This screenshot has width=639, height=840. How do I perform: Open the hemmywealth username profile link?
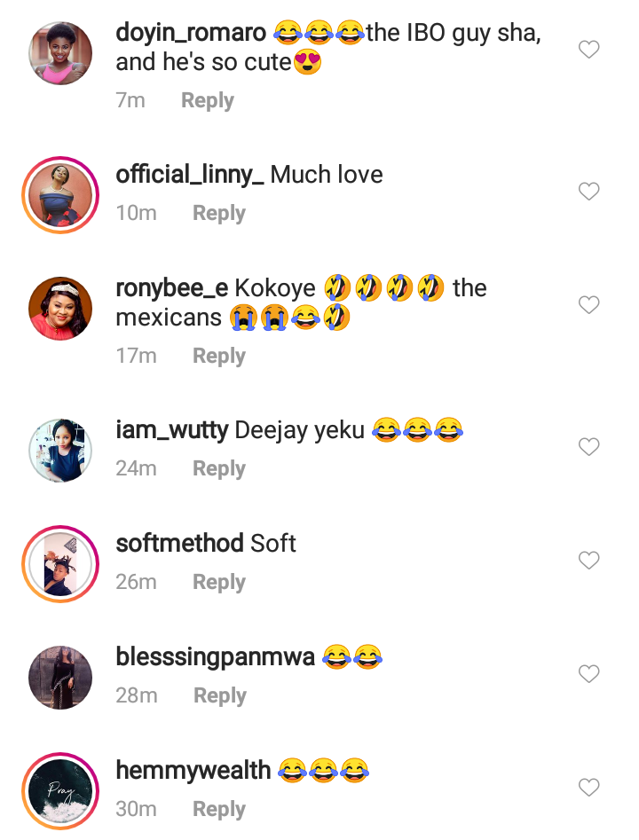pyautogui.click(x=193, y=770)
